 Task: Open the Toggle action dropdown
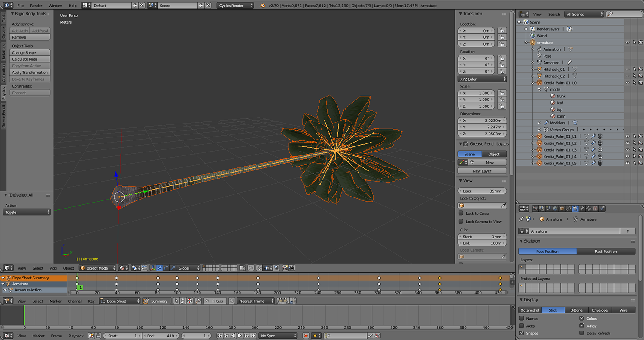27,212
